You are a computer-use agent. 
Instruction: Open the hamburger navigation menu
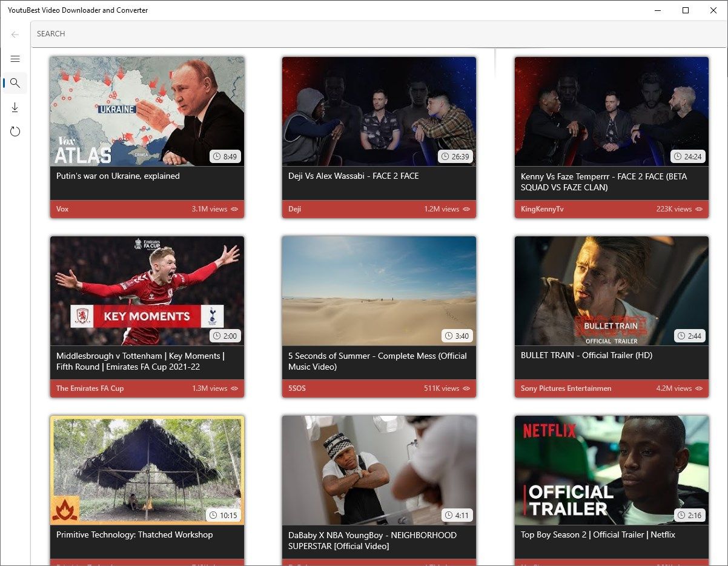point(15,59)
